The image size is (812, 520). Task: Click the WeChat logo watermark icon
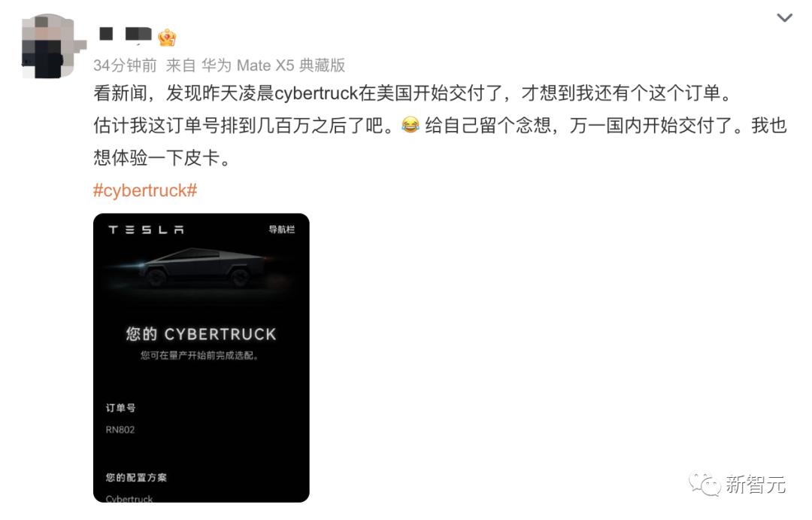704,484
